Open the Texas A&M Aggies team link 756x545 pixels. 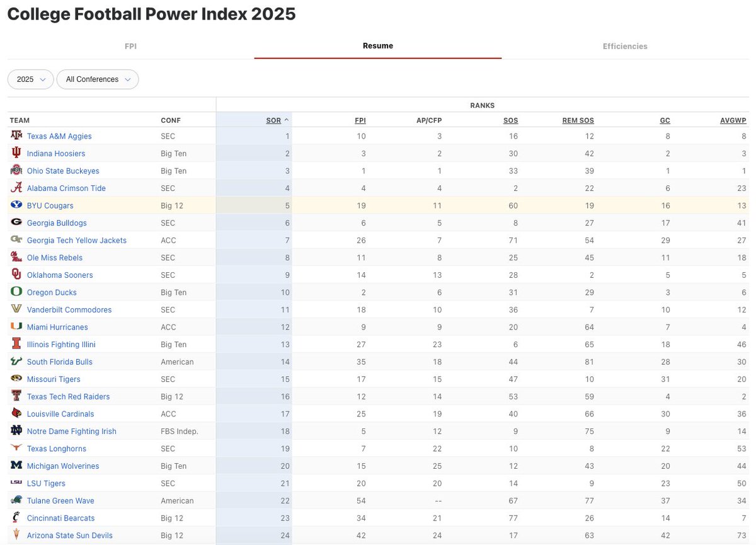coord(59,136)
